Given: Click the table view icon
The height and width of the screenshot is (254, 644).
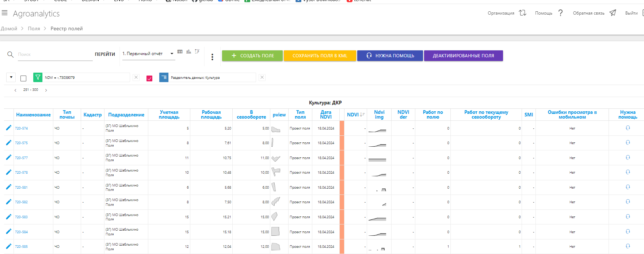Looking at the screenshot, I should [180, 52].
